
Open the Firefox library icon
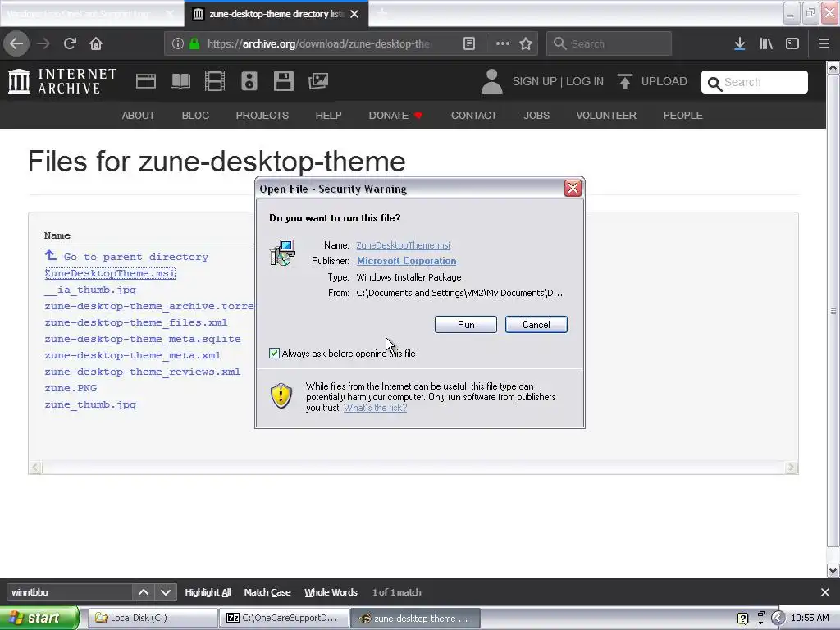click(x=766, y=44)
